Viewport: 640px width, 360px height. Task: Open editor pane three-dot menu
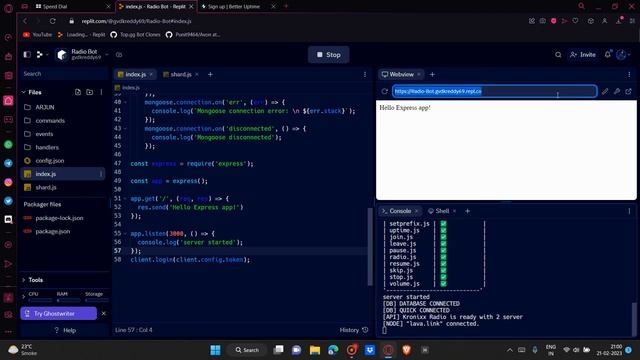tap(365, 74)
